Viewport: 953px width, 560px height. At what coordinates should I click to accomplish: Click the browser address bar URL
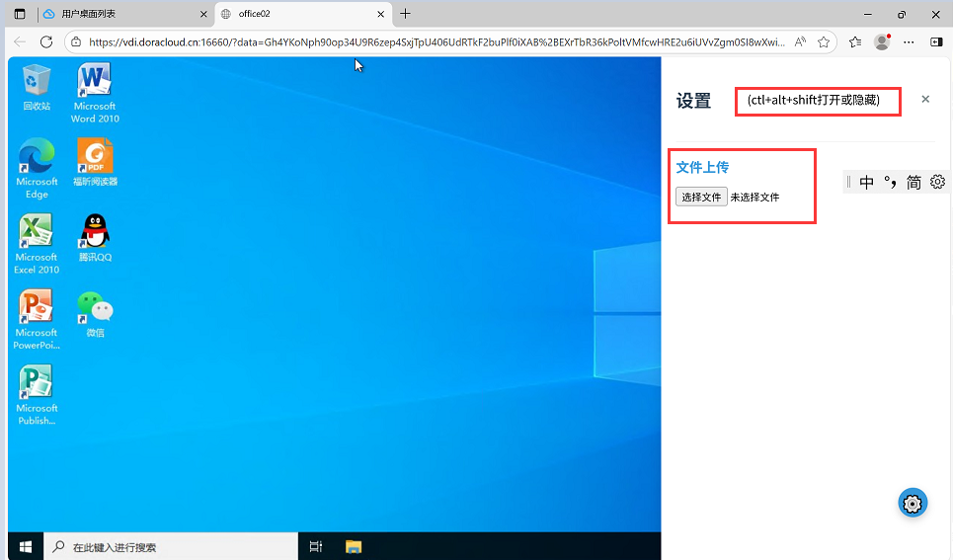[x=437, y=41]
